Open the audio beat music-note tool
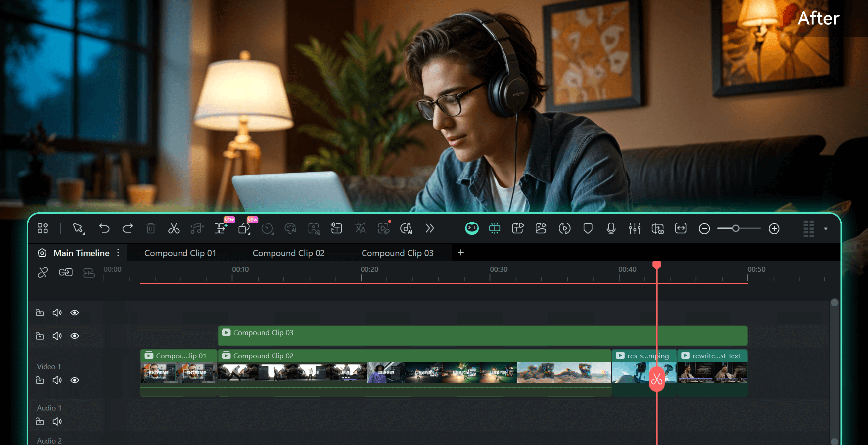 (x=197, y=228)
